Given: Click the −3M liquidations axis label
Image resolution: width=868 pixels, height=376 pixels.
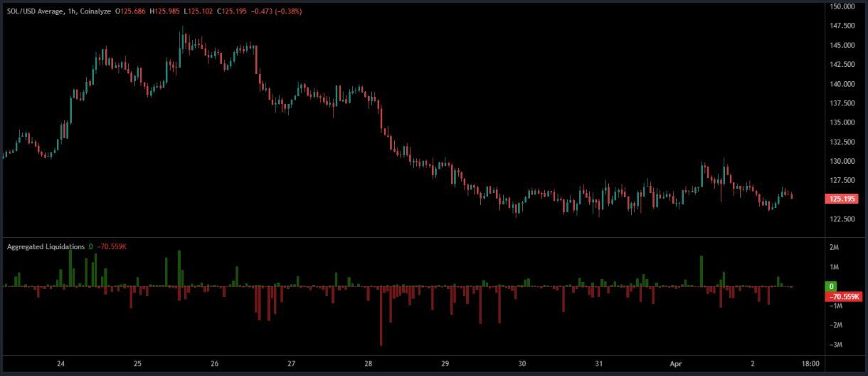Looking at the screenshot, I should coord(837,345).
